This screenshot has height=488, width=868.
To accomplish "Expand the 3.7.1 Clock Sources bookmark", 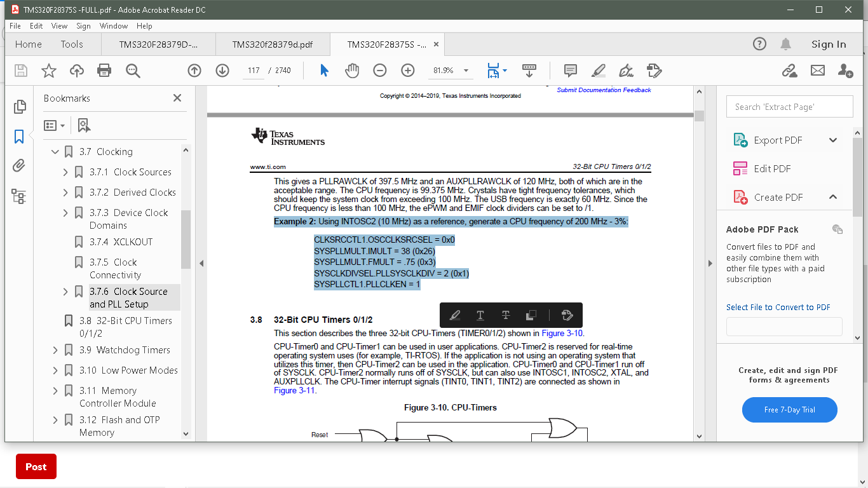I will 65,172.
